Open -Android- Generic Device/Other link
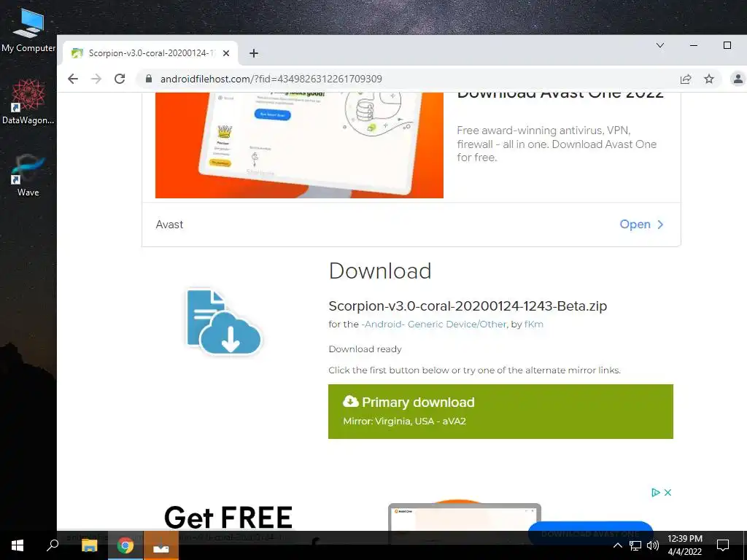This screenshot has height=560, width=747. (x=433, y=324)
